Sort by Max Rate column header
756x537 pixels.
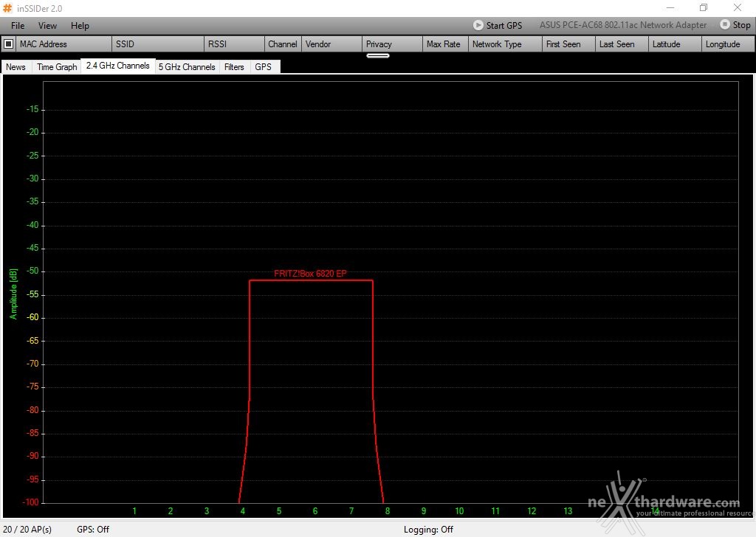click(x=444, y=44)
